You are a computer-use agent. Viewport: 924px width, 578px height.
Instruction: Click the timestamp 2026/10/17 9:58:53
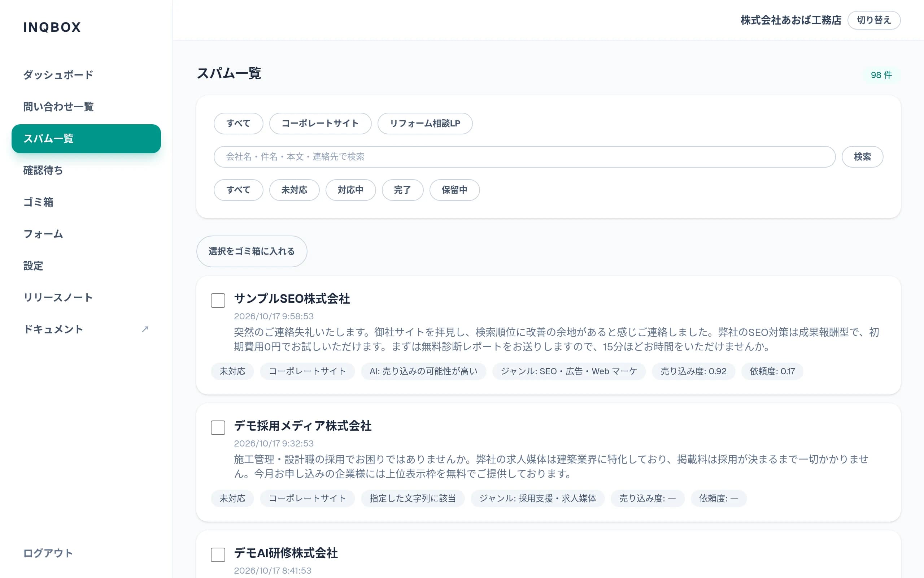coord(274,316)
